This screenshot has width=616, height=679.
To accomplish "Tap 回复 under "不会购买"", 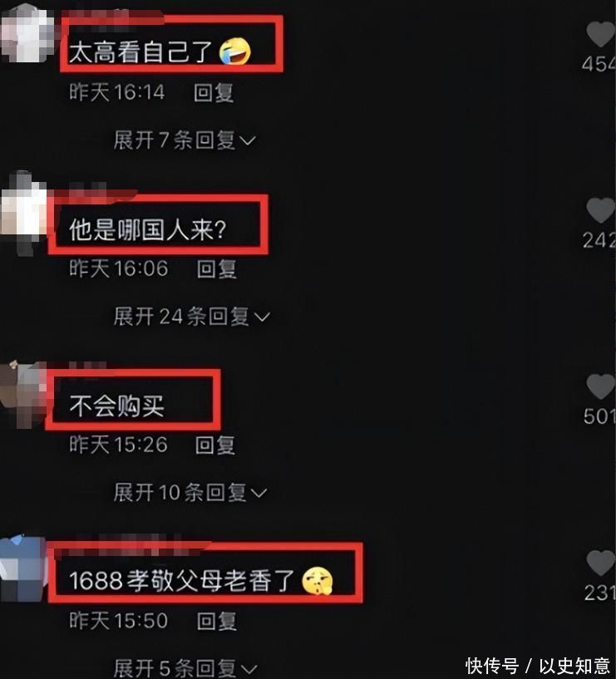I will coord(215,445).
